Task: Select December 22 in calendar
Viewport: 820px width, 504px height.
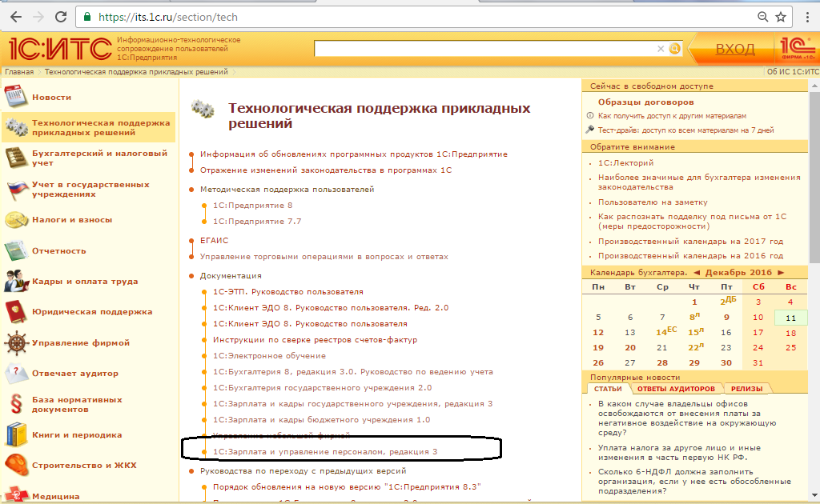Action: [696, 346]
